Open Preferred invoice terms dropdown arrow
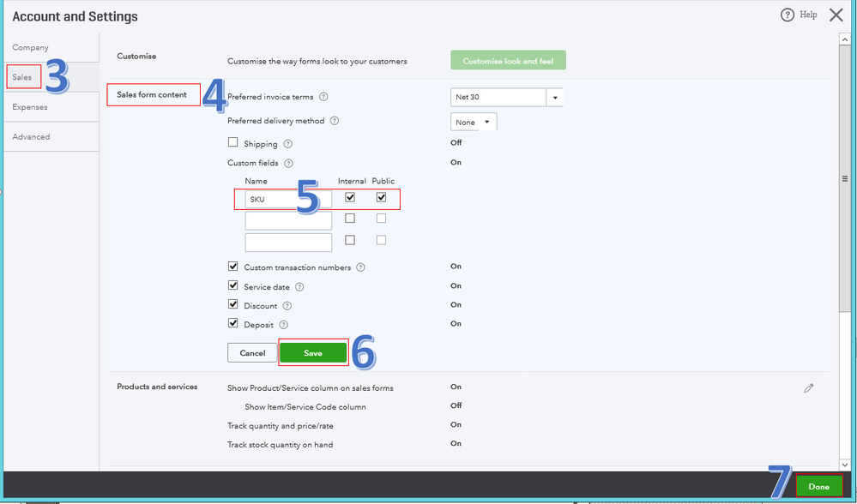This screenshot has height=504, width=857. pos(555,97)
